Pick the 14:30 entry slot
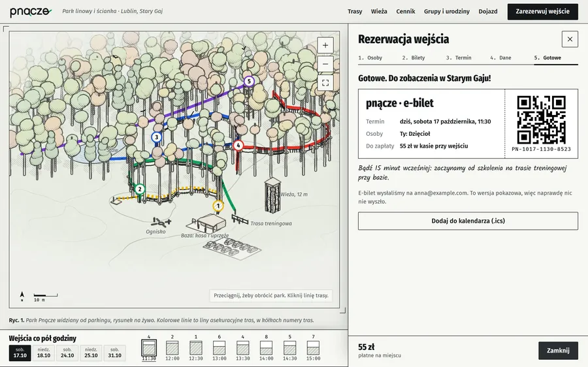 [290, 348]
